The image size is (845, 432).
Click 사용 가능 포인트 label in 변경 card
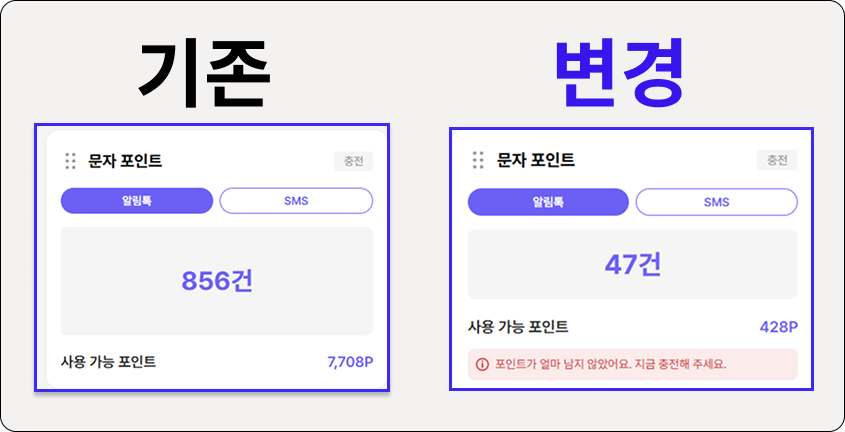[x=518, y=327]
